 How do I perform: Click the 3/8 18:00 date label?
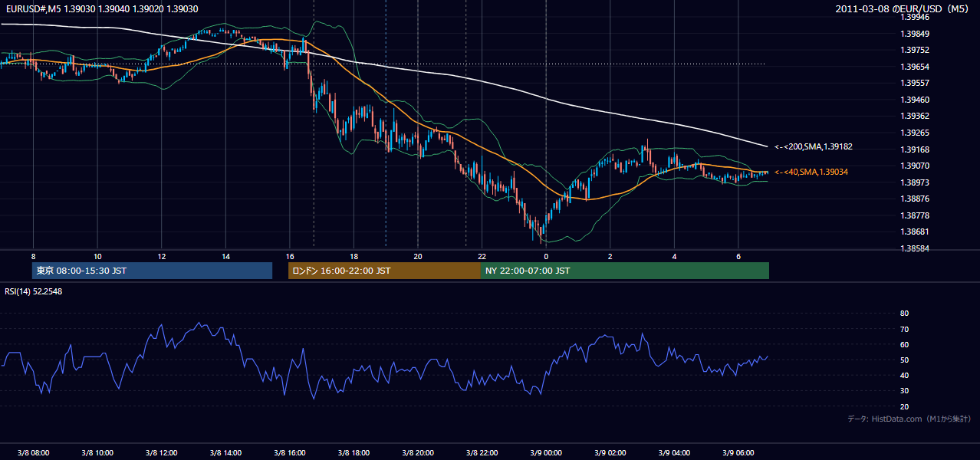click(x=354, y=452)
